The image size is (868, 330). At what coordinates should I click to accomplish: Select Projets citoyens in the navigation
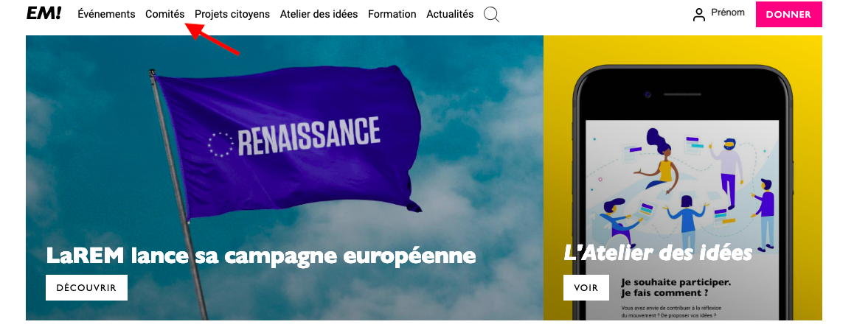click(232, 15)
